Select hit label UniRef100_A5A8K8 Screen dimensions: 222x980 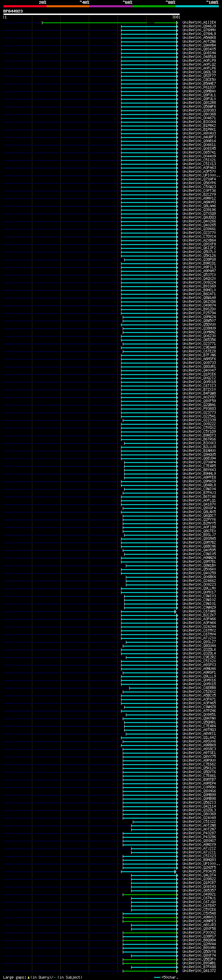(199, 38)
